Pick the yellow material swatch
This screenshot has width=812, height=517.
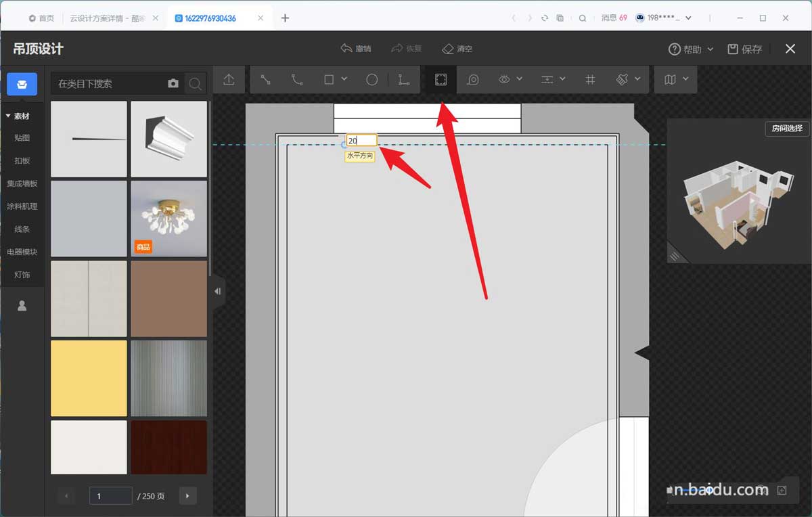pyautogui.click(x=89, y=378)
